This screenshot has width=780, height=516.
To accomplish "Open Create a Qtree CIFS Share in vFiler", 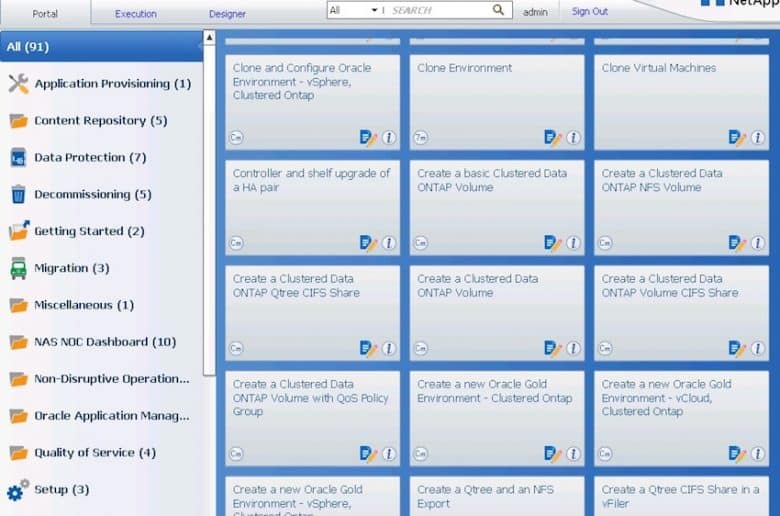I will [680, 496].
